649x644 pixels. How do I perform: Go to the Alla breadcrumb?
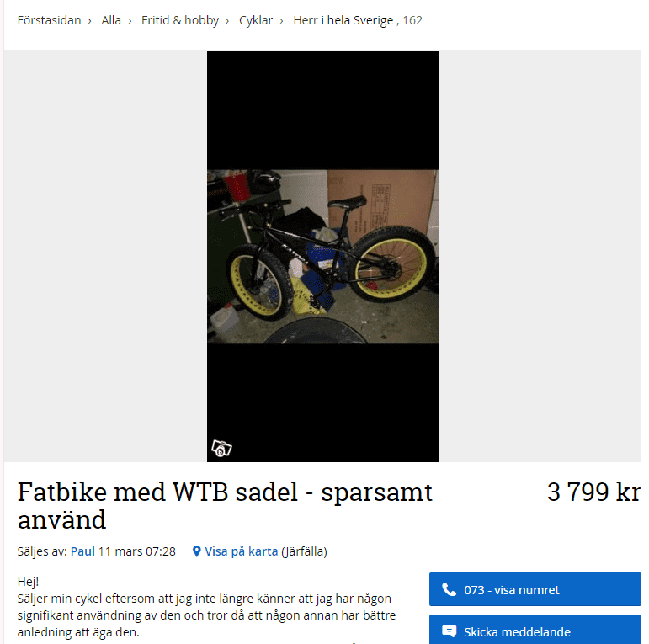pos(111,20)
